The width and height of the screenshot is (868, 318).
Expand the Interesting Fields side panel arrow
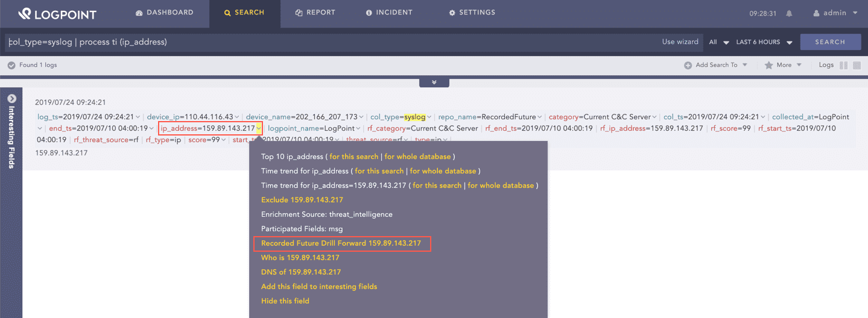point(11,98)
